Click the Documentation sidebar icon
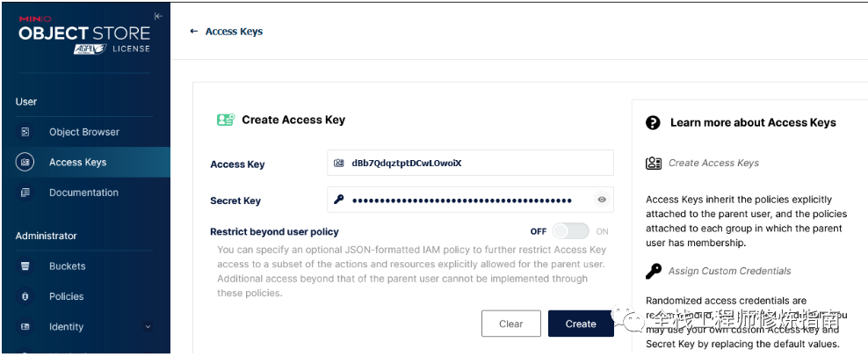The image size is (868, 357). pyautogui.click(x=25, y=193)
